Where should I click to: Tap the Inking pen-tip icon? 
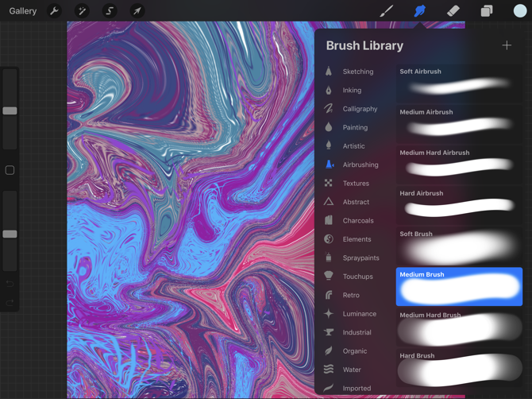[x=329, y=90]
